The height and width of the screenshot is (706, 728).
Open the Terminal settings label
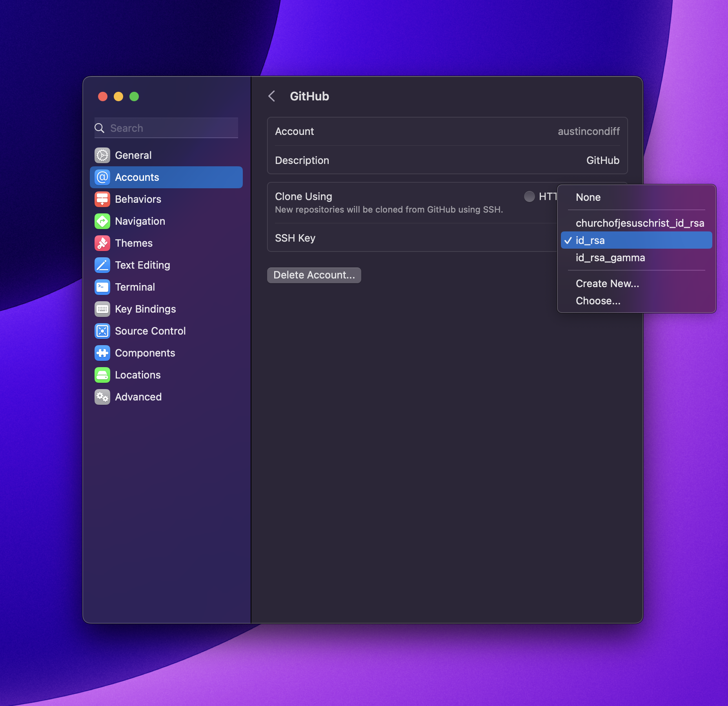coord(135,287)
